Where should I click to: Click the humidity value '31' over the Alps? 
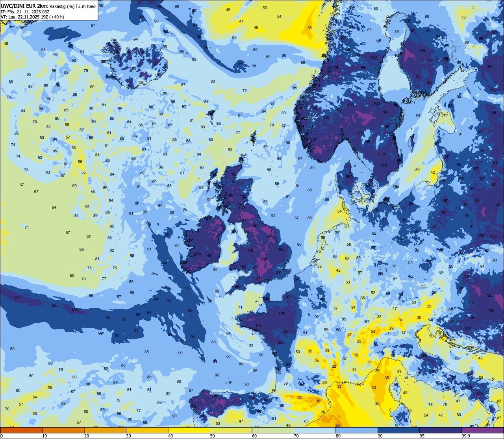click(401, 320)
